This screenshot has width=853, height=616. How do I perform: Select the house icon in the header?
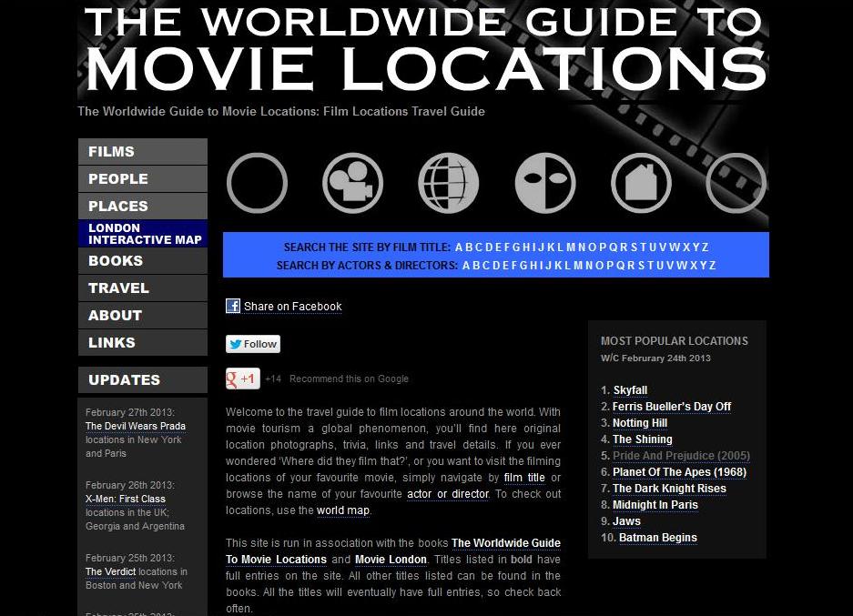click(x=641, y=182)
